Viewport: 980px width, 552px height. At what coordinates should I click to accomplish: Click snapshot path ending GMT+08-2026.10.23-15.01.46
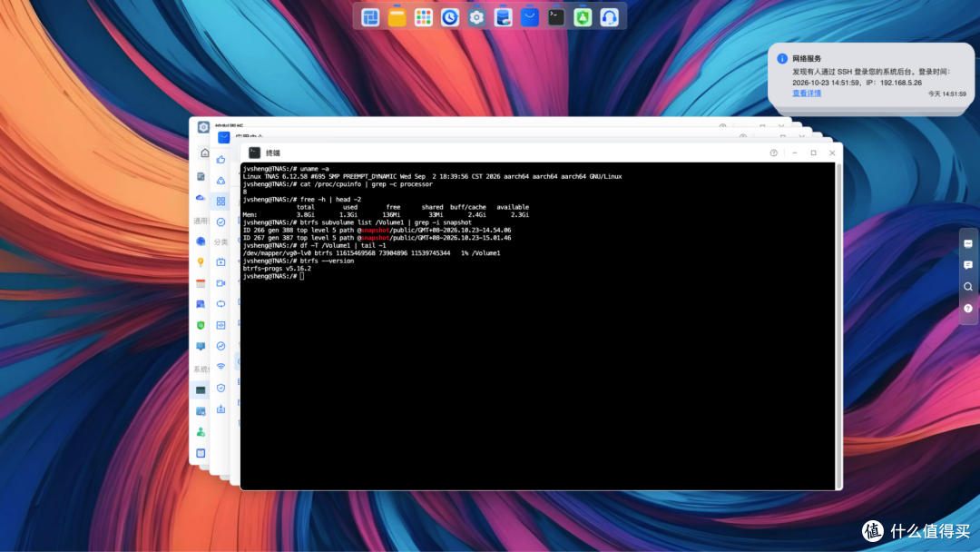[x=377, y=238]
